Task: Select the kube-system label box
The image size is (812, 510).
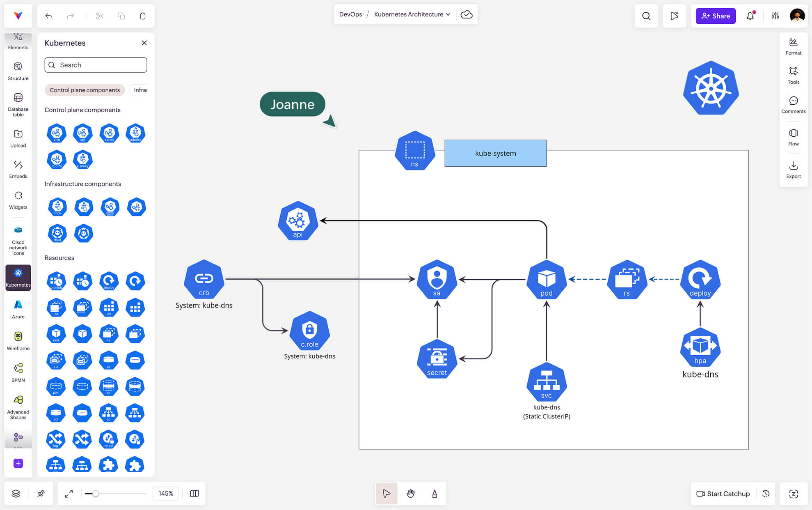Action: [x=495, y=153]
